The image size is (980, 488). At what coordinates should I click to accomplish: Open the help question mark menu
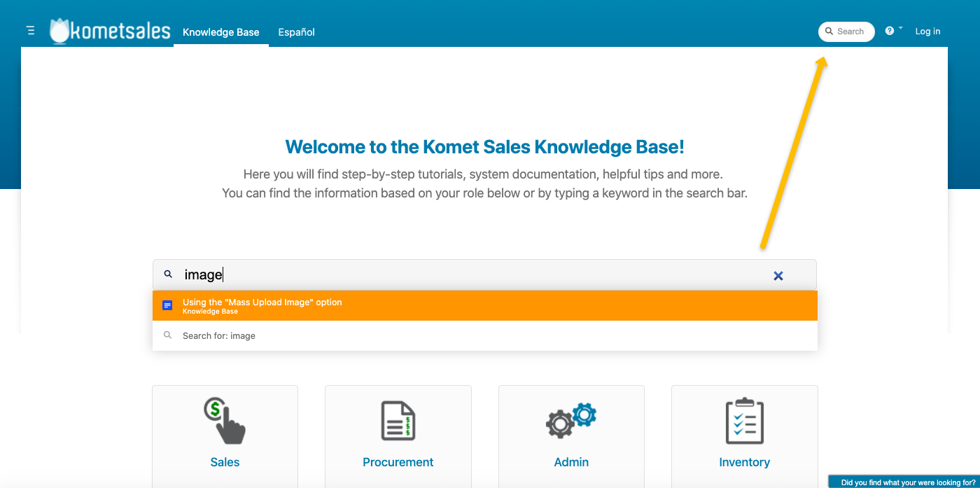click(x=893, y=31)
